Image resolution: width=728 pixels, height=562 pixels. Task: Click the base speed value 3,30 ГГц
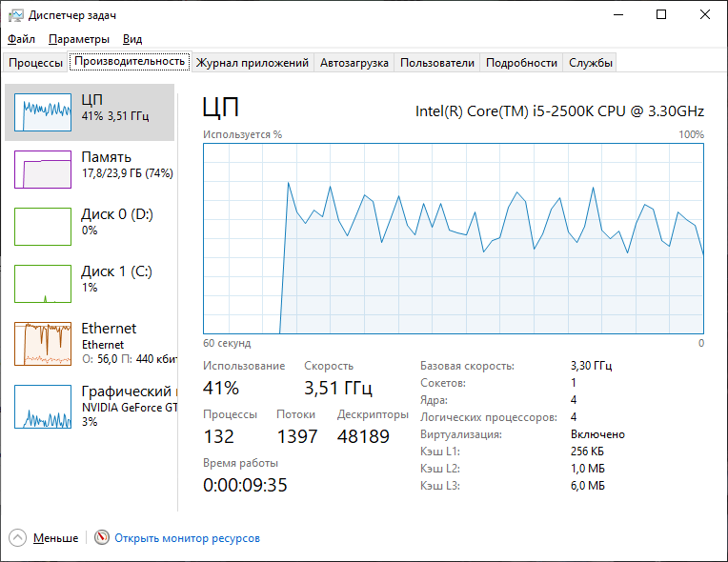tap(592, 366)
